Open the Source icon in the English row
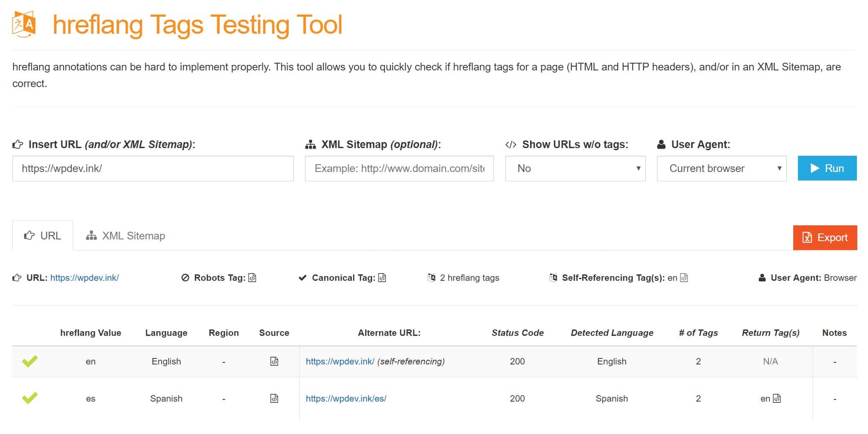 pyautogui.click(x=274, y=361)
